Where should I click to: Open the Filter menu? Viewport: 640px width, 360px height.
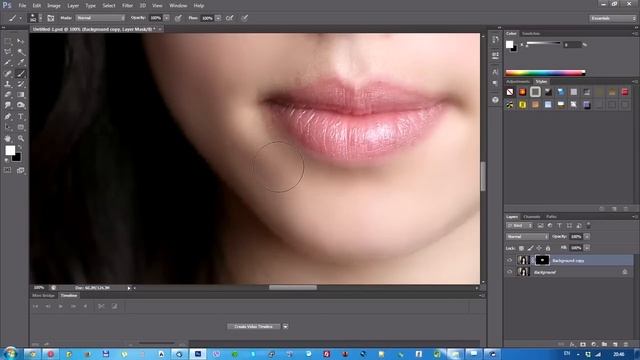pyautogui.click(x=127, y=6)
